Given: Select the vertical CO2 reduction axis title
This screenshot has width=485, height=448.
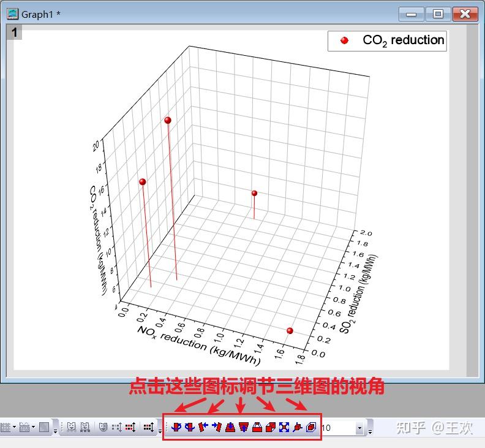Looking at the screenshot, I should (x=99, y=240).
